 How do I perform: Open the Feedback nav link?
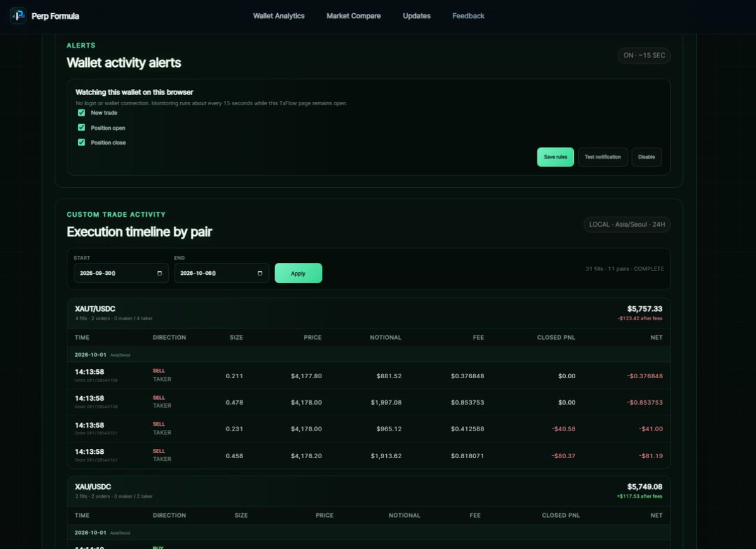468,16
